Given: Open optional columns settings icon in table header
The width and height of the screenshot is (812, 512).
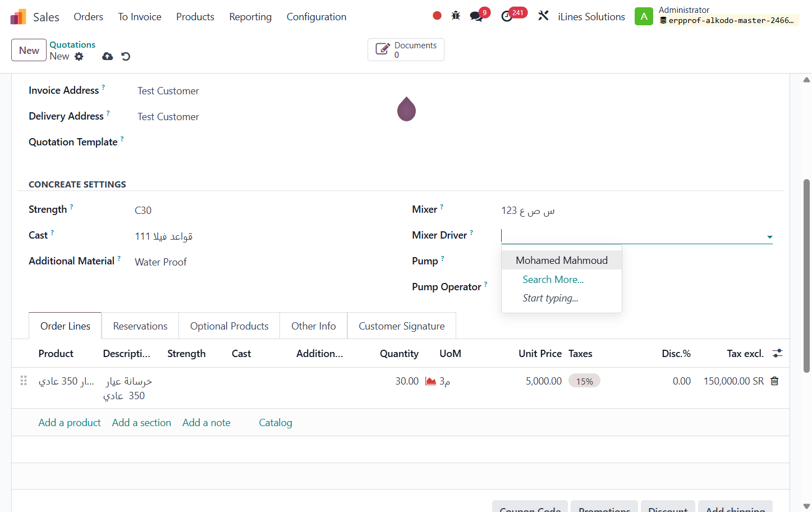Looking at the screenshot, I should [777, 353].
